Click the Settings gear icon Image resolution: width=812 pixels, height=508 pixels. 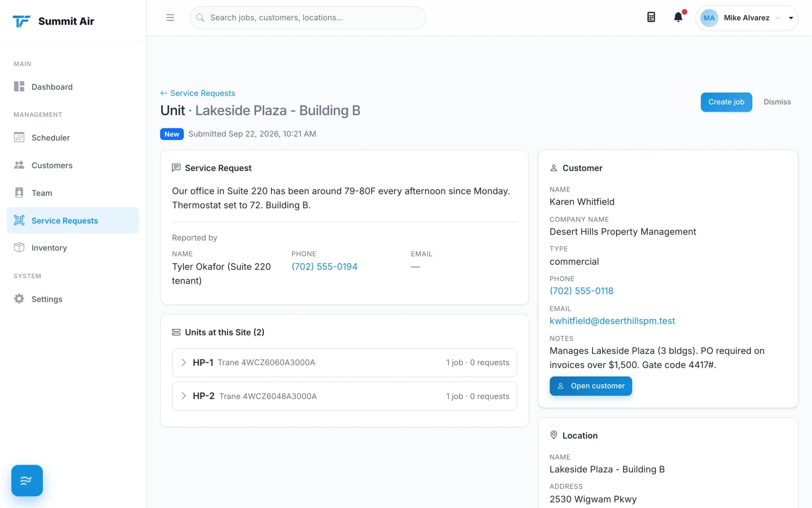pyautogui.click(x=19, y=299)
